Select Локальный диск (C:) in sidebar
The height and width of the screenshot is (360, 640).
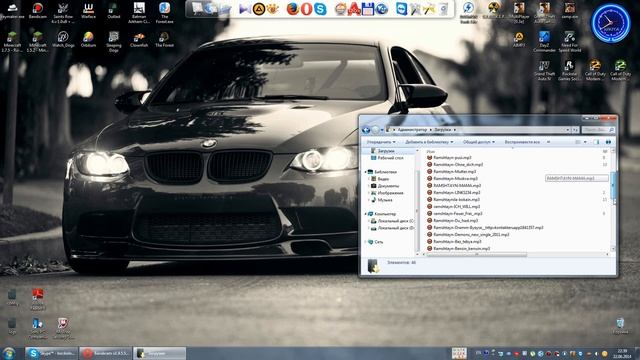tap(392, 221)
